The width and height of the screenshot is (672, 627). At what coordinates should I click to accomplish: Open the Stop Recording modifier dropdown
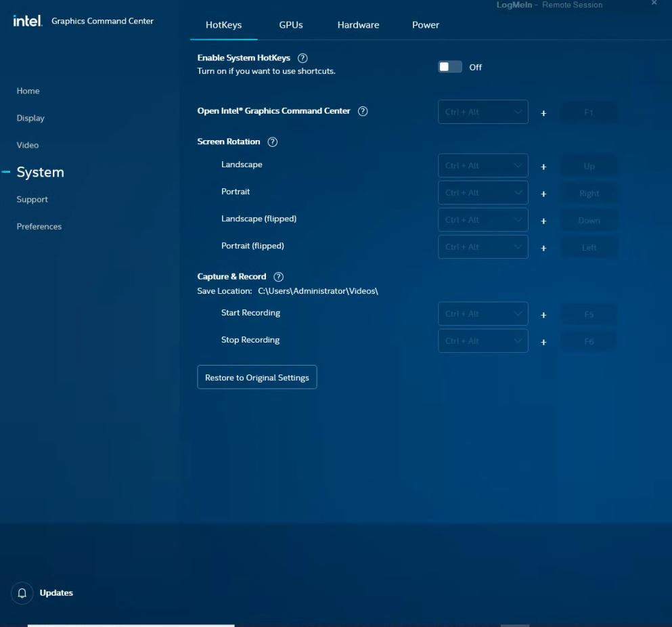[483, 341]
